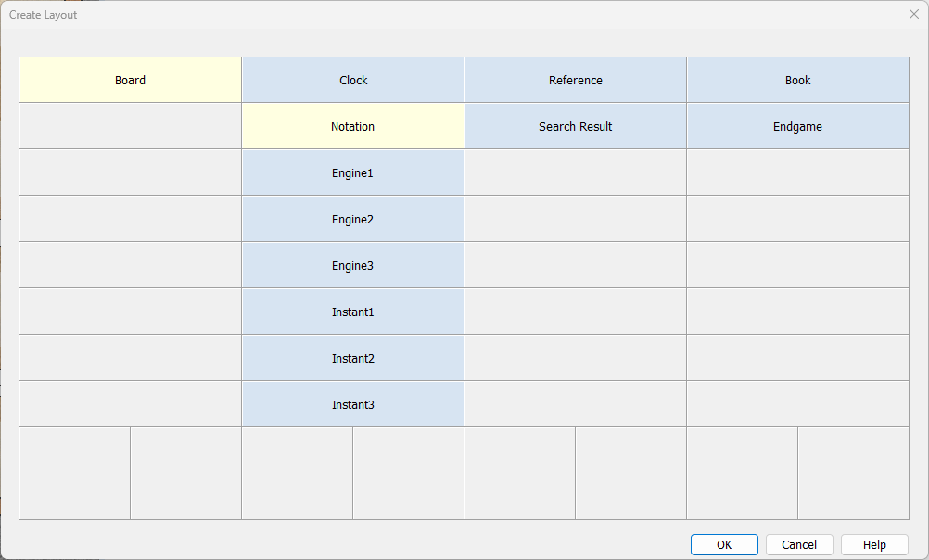The image size is (929, 560).
Task: Open Help for Create Layout
Action: (874, 544)
